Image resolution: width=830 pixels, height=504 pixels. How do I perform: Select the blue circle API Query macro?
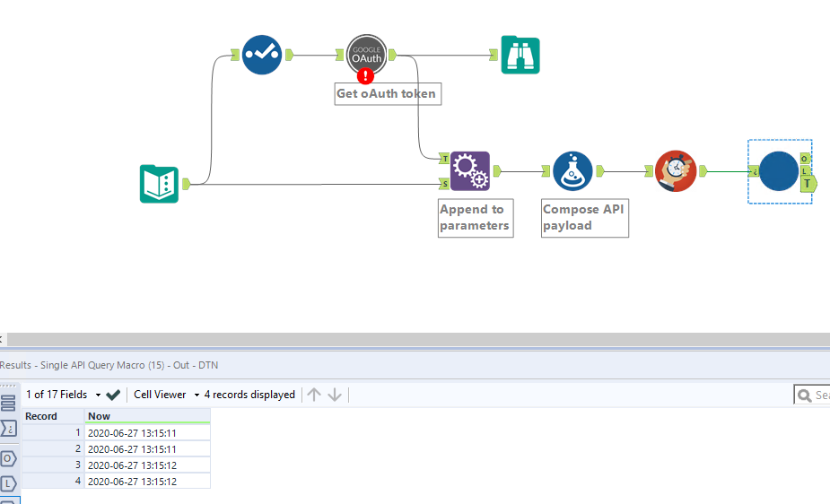(779, 171)
